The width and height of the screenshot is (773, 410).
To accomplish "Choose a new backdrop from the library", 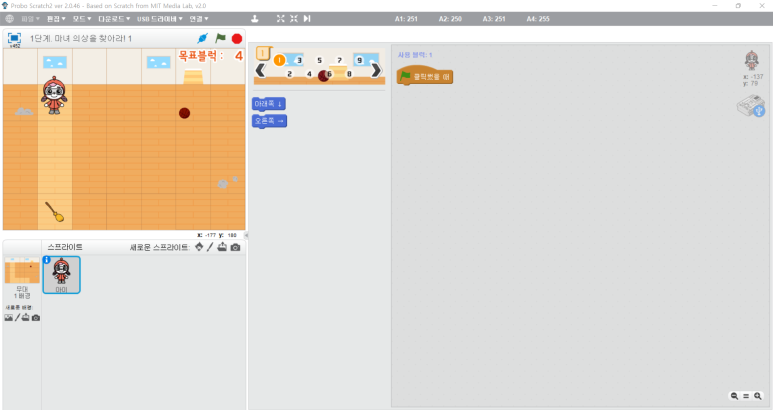I will point(8,318).
